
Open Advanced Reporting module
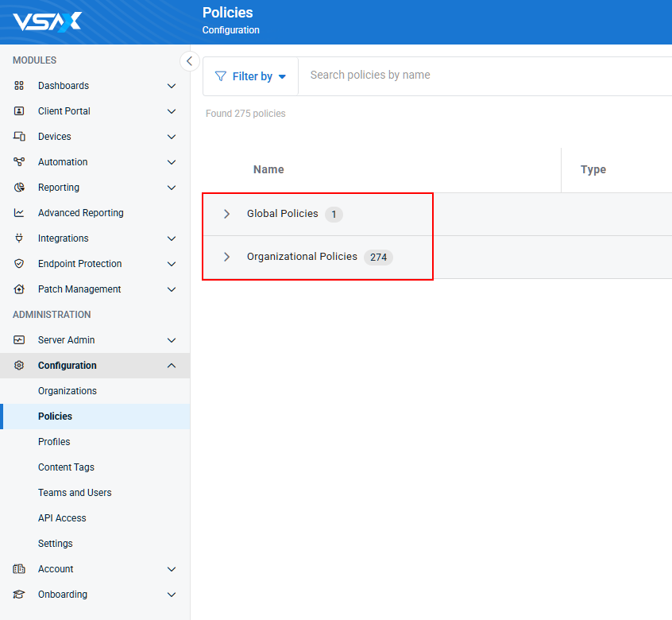[80, 213]
